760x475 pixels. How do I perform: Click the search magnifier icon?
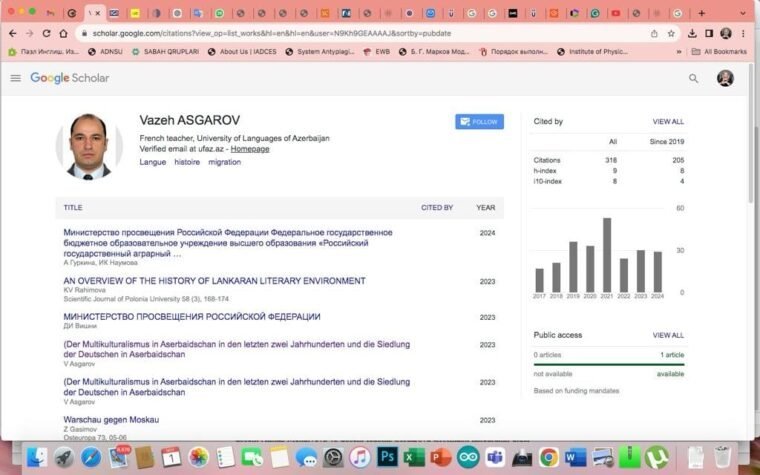tap(693, 78)
